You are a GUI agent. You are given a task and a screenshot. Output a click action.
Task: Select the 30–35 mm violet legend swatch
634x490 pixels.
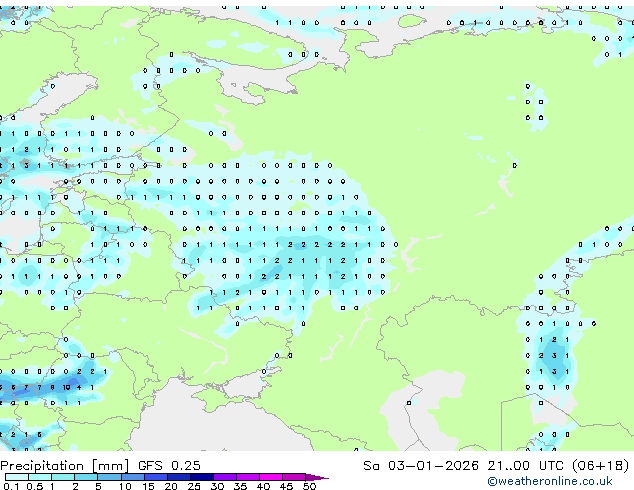[x=225, y=477]
